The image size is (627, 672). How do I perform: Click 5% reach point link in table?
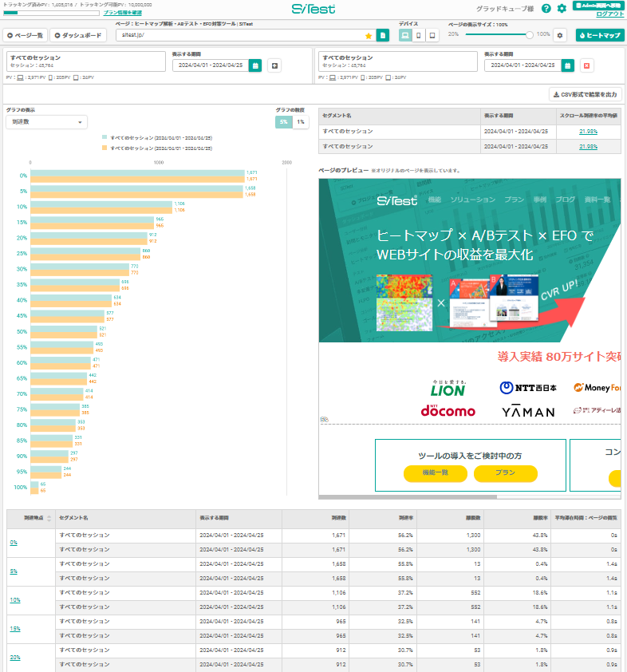click(14, 571)
